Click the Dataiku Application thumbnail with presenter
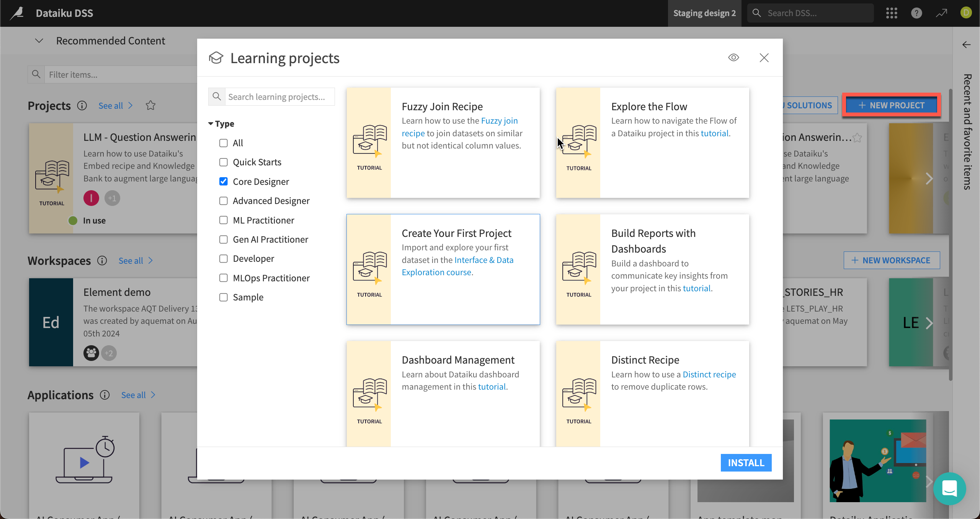This screenshot has width=980, height=519. pos(878,460)
